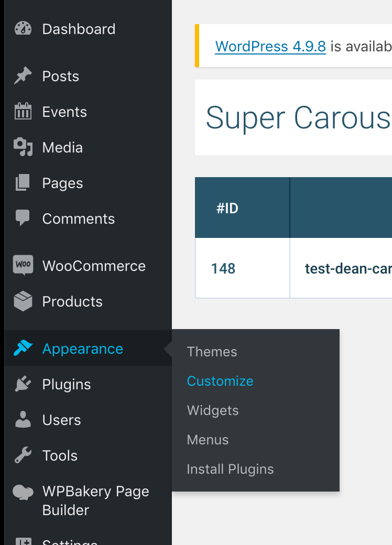Go to the Posts section

point(61,76)
